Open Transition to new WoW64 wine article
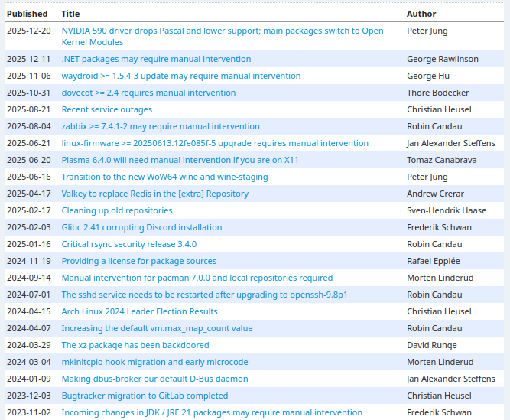This screenshot has height=420, width=510. click(164, 177)
